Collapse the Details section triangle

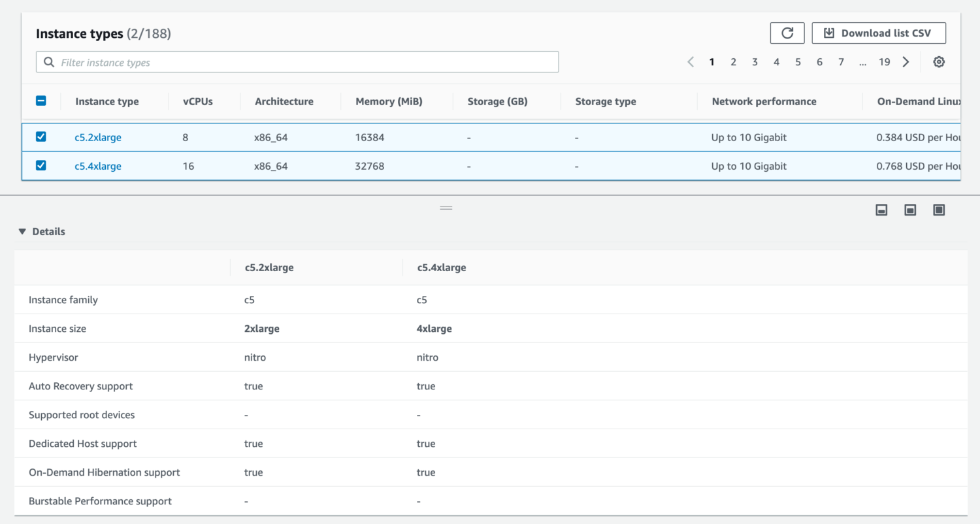pyautogui.click(x=22, y=231)
